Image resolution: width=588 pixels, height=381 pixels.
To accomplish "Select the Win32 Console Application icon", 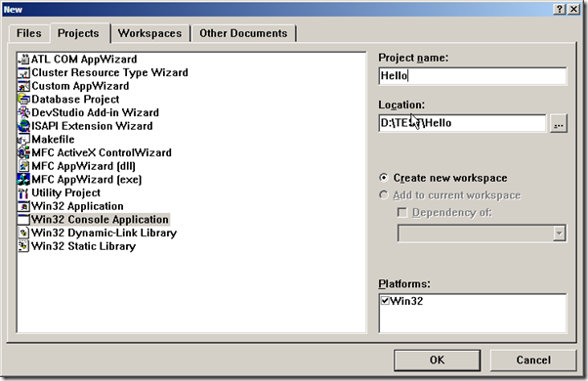I will click(23, 220).
